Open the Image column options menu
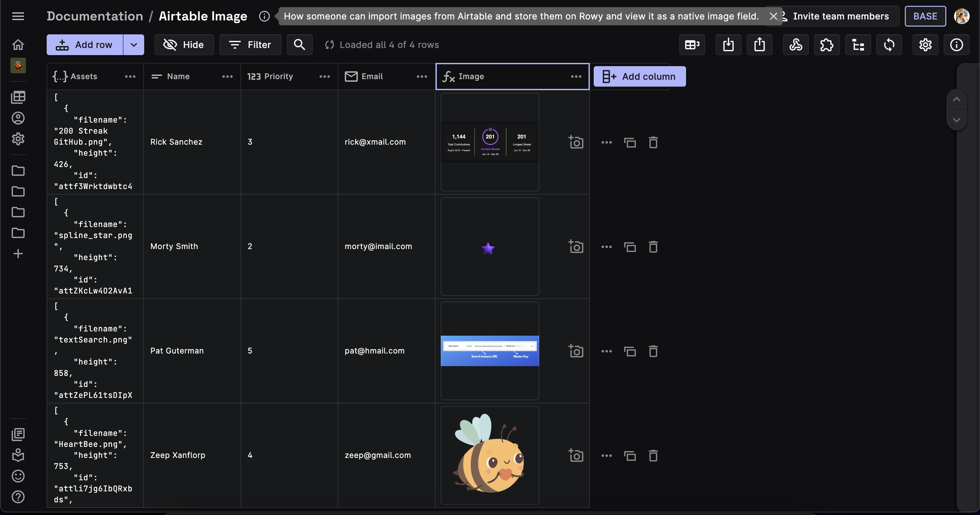980x515 pixels. (576, 77)
